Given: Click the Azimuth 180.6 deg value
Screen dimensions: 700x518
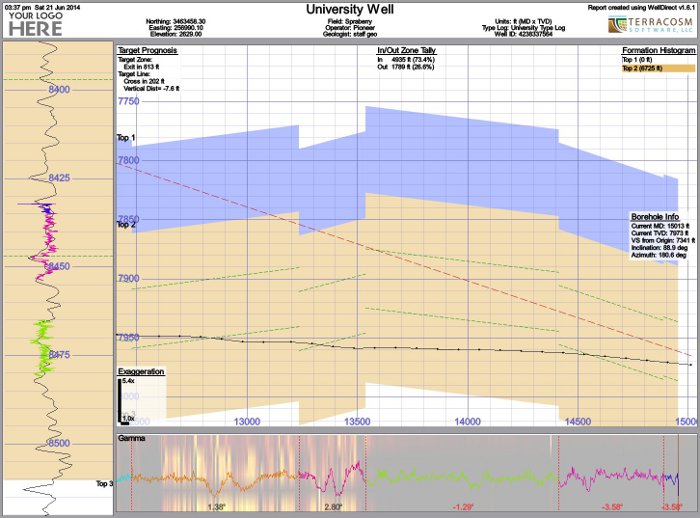Looking at the screenshot, I should [658, 255].
